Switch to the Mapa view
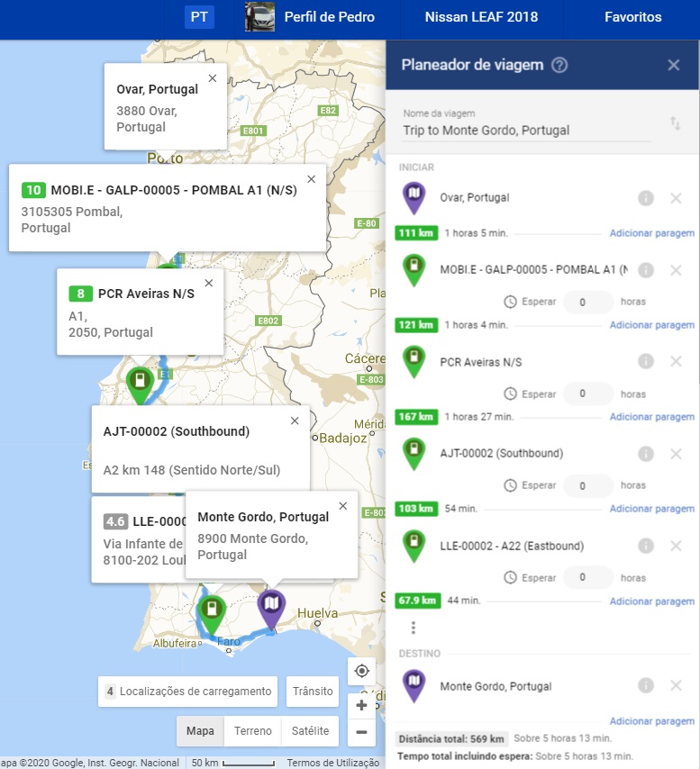 200,731
